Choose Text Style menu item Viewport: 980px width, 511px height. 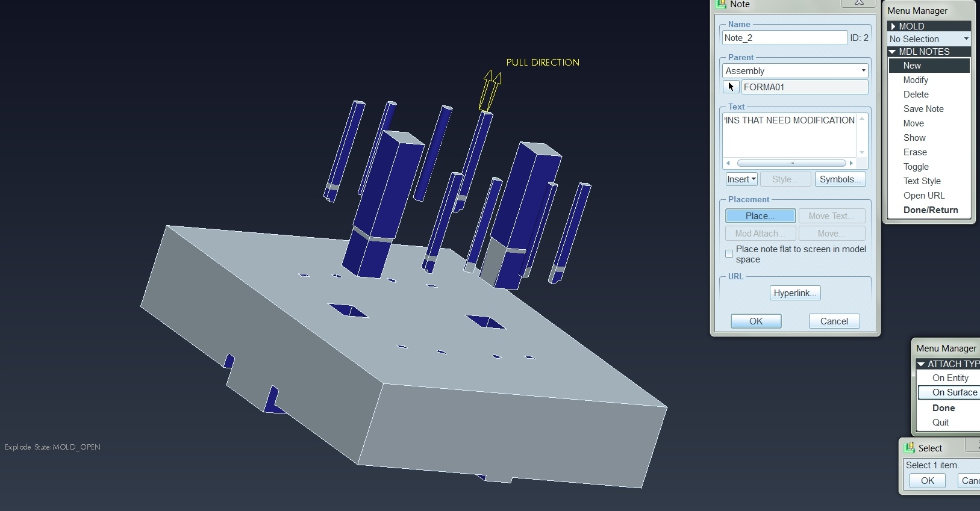click(x=922, y=181)
